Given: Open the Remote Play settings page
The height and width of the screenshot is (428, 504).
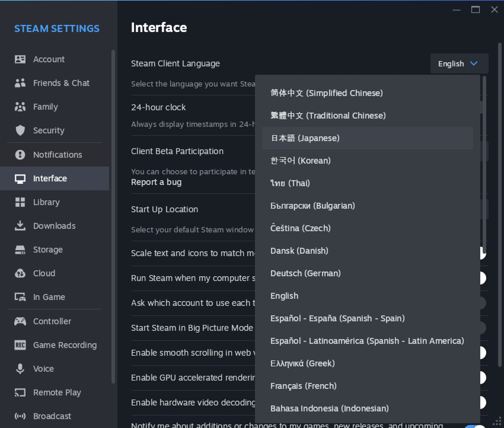Looking at the screenshot, I should [57, 392].
